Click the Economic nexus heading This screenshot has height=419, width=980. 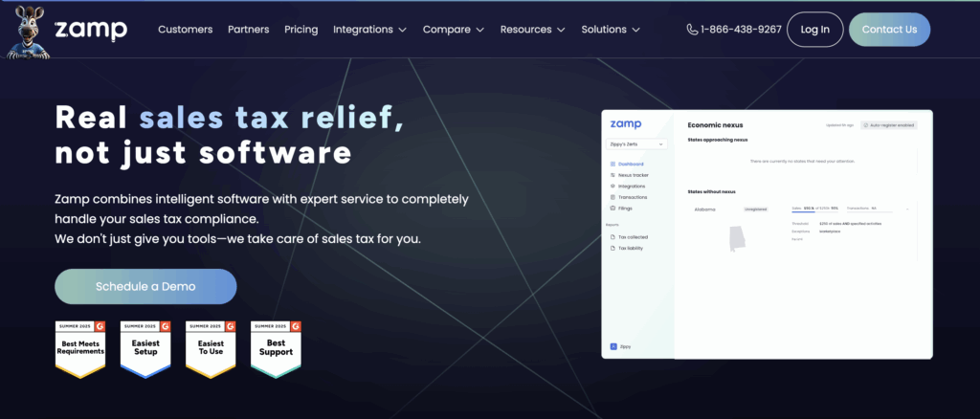(715, 125)
